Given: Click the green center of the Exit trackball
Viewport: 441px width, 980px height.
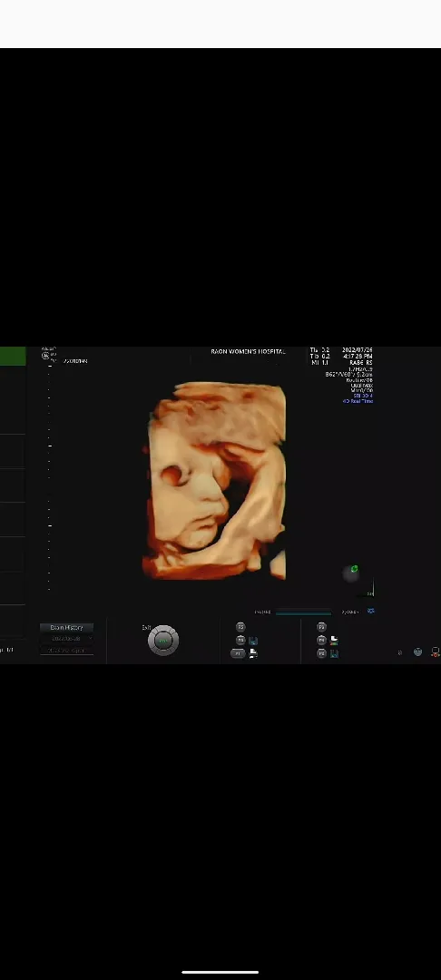Looking at the screenshot, I should coord(163,641).
